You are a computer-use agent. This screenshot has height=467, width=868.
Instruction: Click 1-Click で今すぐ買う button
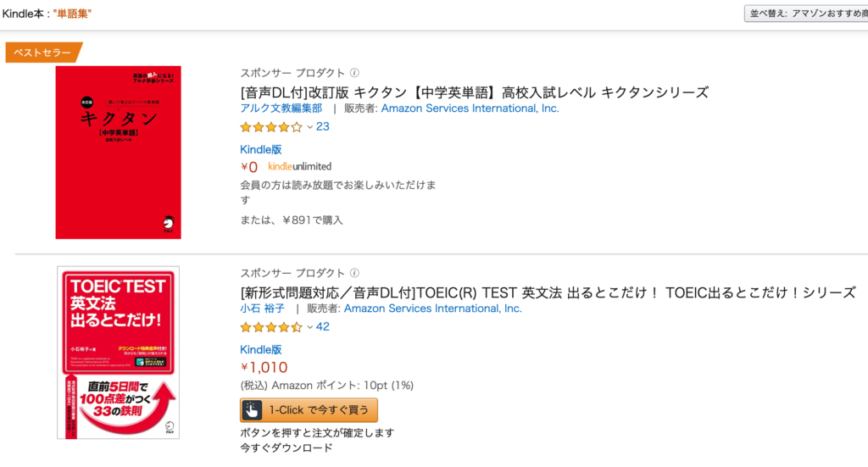click(309, 410)
